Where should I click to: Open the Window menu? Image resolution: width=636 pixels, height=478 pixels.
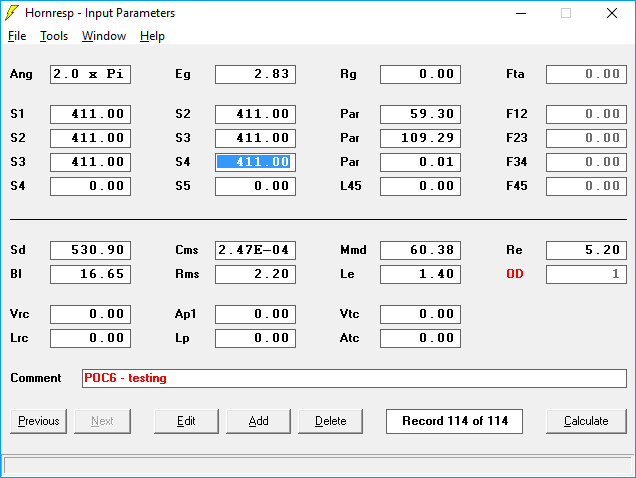104,36
